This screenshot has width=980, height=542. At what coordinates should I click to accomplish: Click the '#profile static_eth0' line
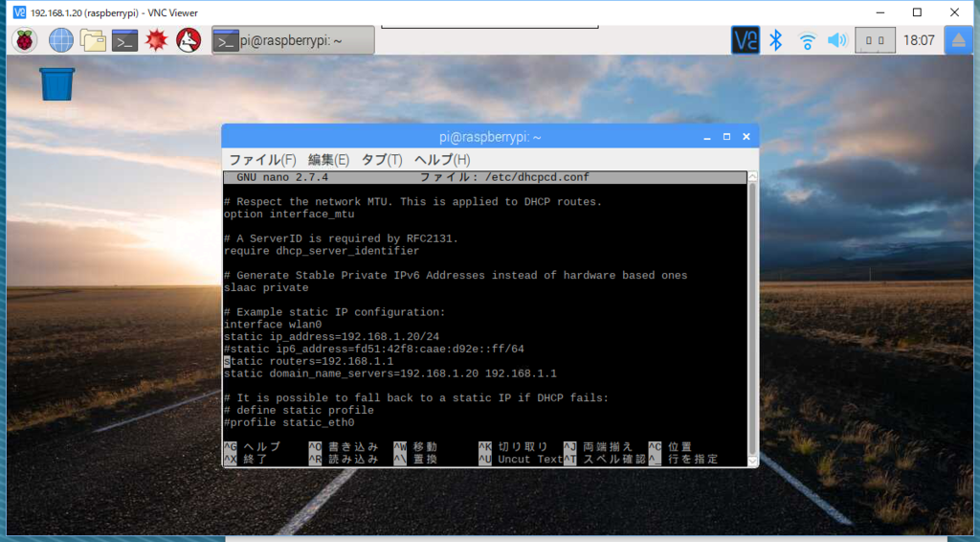pos(289,422)
